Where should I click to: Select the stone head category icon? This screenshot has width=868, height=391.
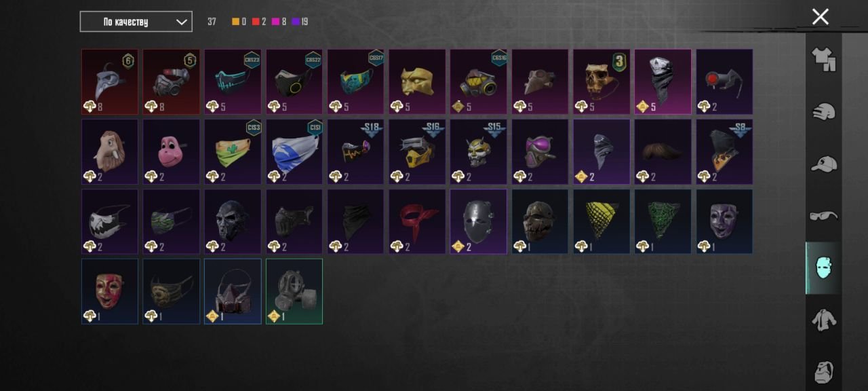[823, 372]
